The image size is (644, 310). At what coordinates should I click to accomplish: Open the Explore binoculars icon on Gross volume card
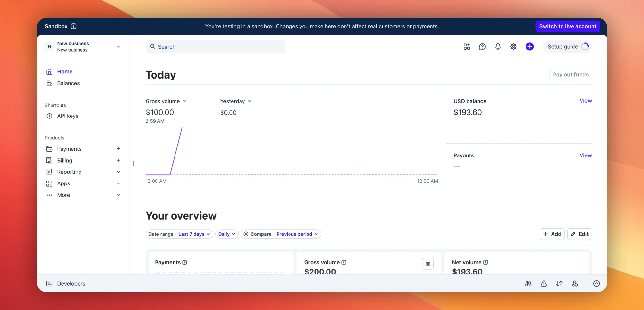[428, 264]
